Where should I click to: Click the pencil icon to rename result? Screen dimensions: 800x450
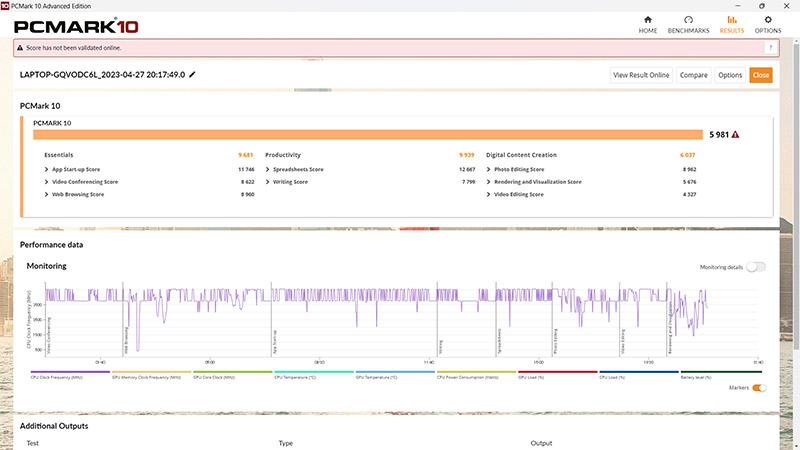(192, 74)
